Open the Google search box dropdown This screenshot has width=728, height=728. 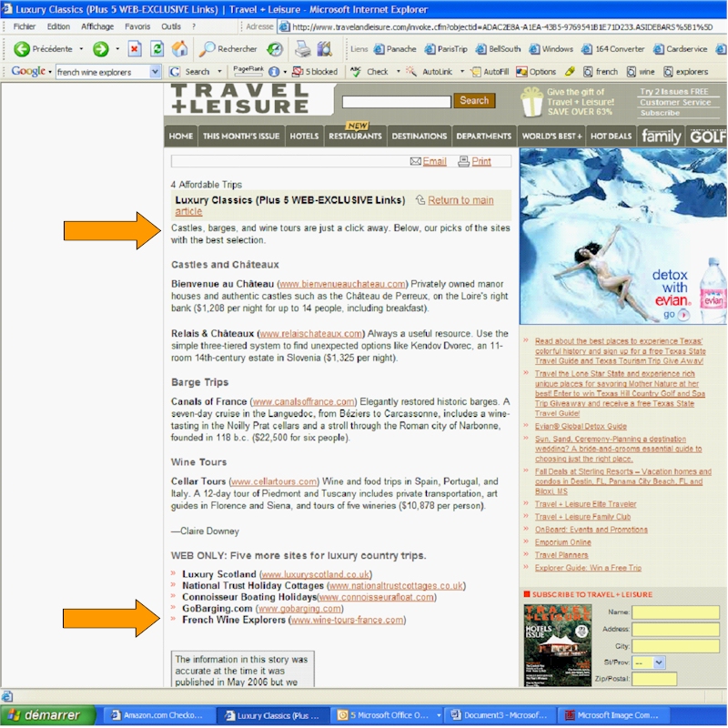(155, 72)
